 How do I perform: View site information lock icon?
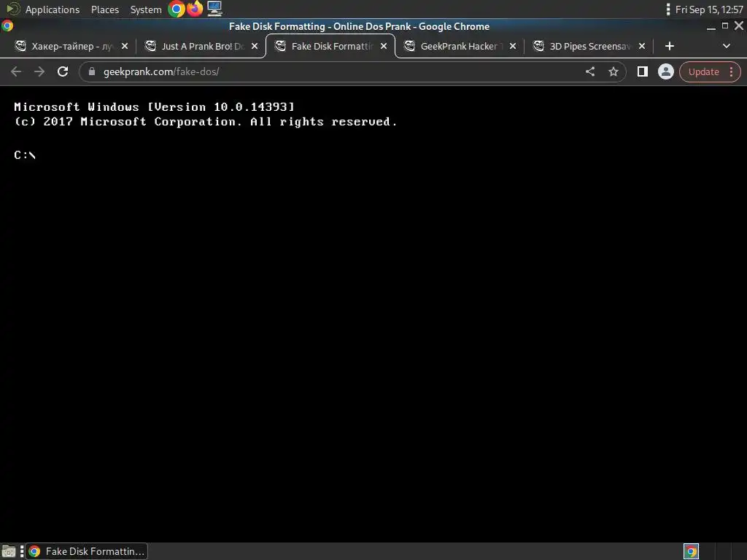92,72
